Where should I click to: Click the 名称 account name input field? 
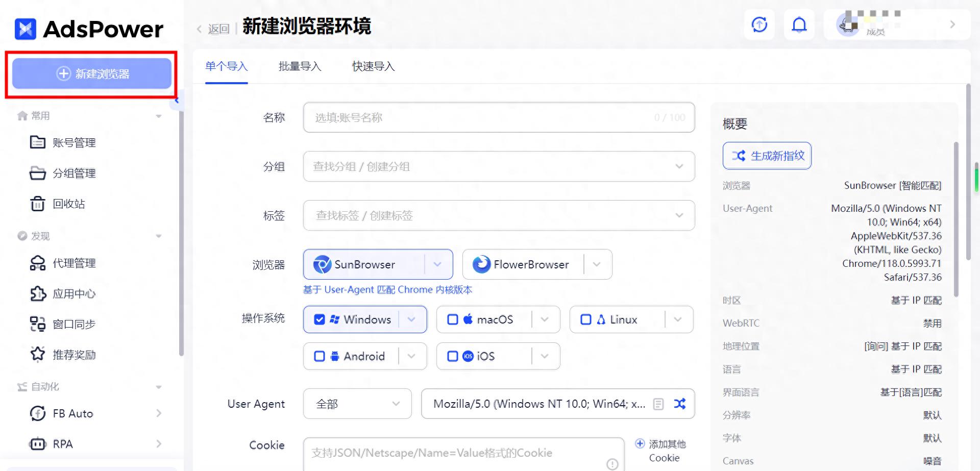click(x=498, y=117)
